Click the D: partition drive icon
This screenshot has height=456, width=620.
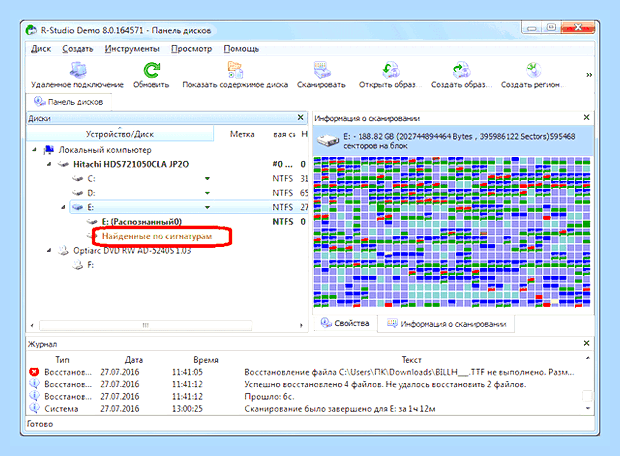tap(78, 193)
